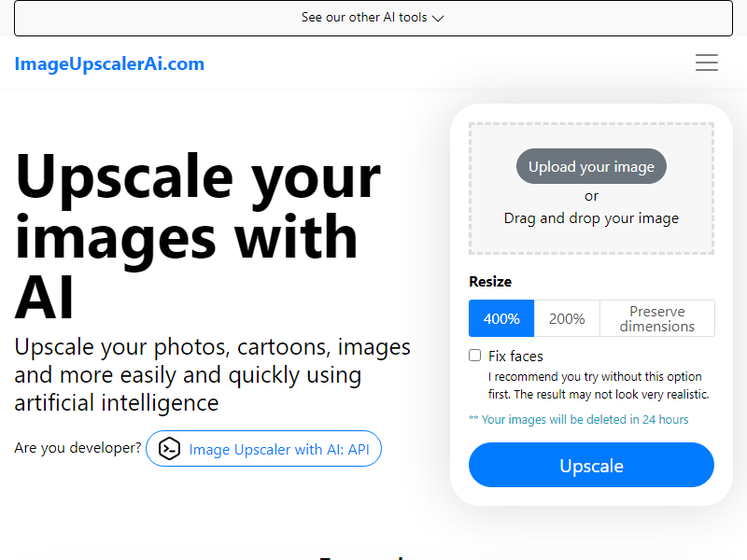Click the "Fix faces" label text
This screenshot has height=560, width=747.
click(x=515, y=357)
